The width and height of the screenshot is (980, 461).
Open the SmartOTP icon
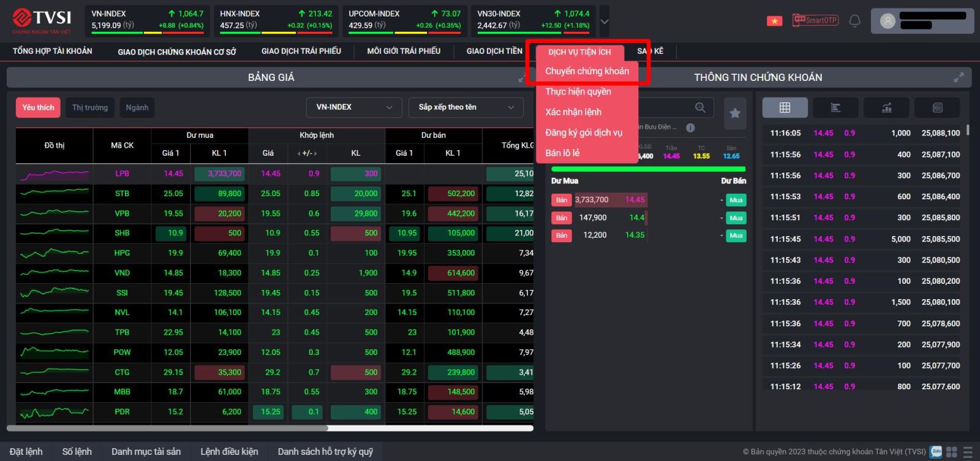815,20
